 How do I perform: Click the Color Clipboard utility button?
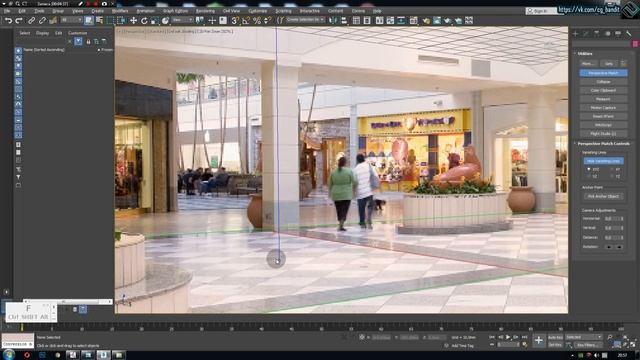point(603,91)
